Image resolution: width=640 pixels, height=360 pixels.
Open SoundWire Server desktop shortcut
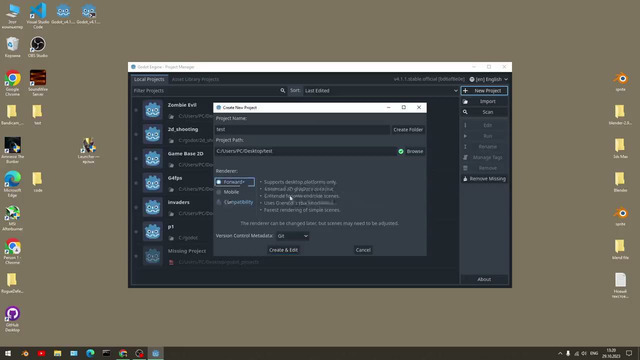(x=38, y=83)
